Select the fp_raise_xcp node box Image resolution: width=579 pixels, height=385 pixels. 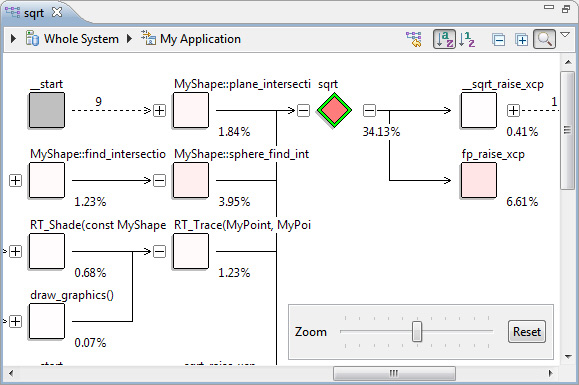point(479,180)
